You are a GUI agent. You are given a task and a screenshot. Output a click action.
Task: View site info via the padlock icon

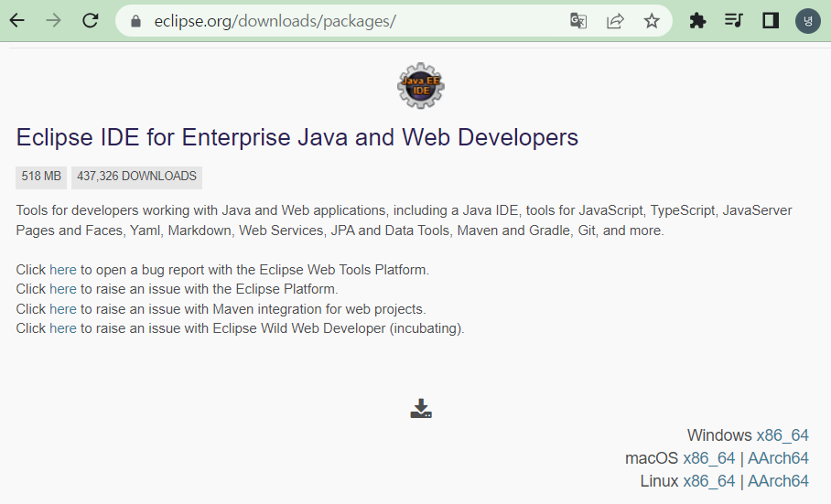pos(135,21)
